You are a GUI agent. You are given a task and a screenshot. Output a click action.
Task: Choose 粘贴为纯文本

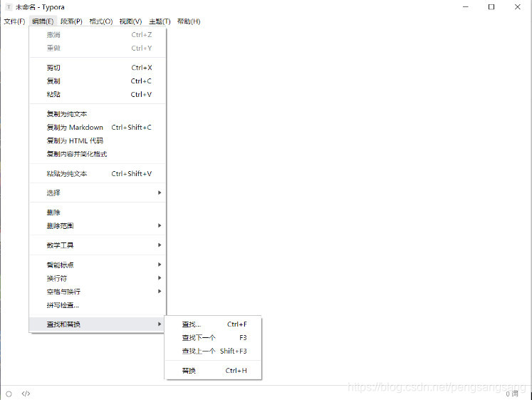[98, 173]
